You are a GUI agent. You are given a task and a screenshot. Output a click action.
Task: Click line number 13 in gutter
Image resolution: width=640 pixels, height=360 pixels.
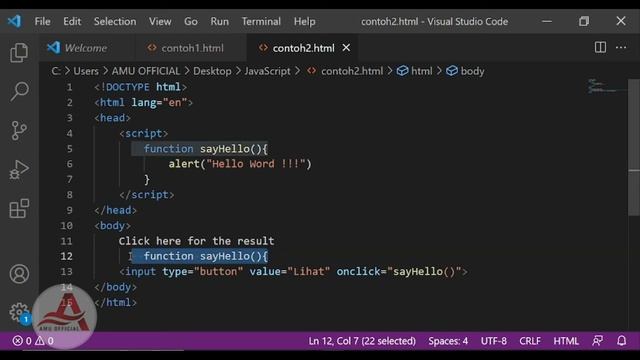(67, 271)
